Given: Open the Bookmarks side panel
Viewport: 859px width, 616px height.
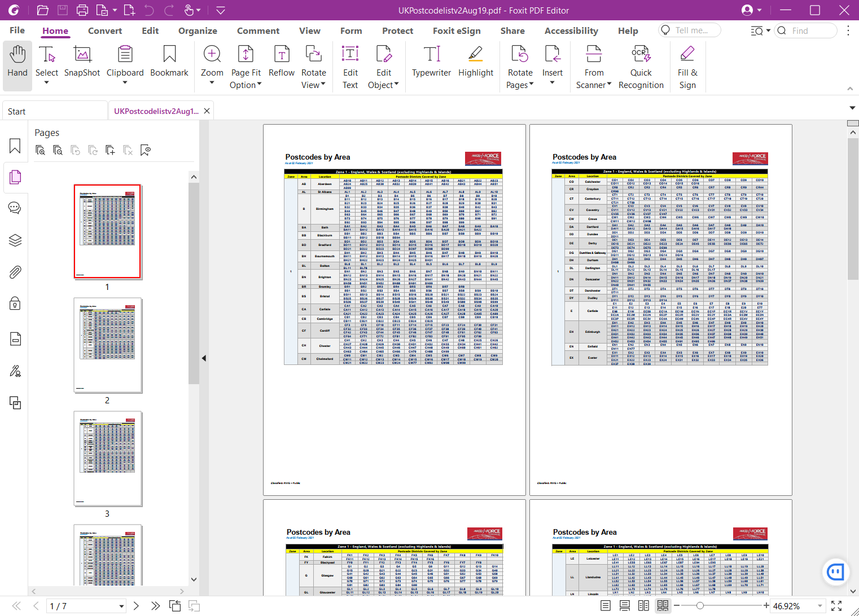Looking at the screenshot, I should (15, 146).
